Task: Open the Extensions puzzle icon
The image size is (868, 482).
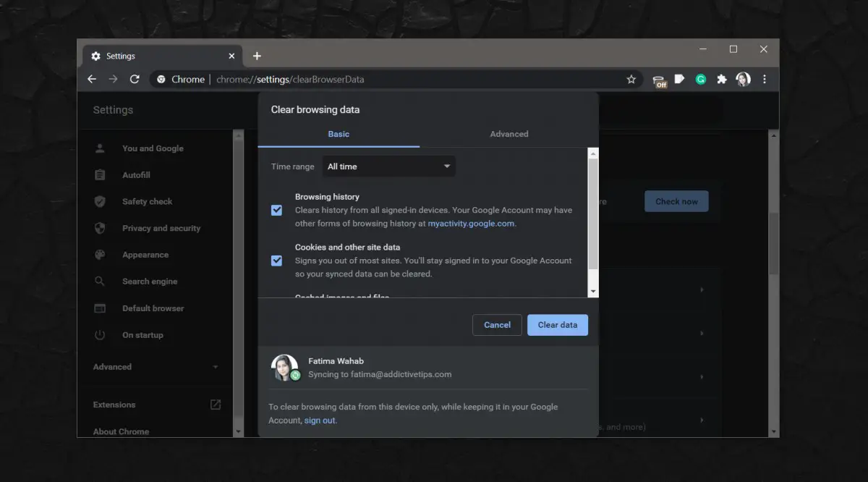Action: pyautogui.click(x=722, y=80)
